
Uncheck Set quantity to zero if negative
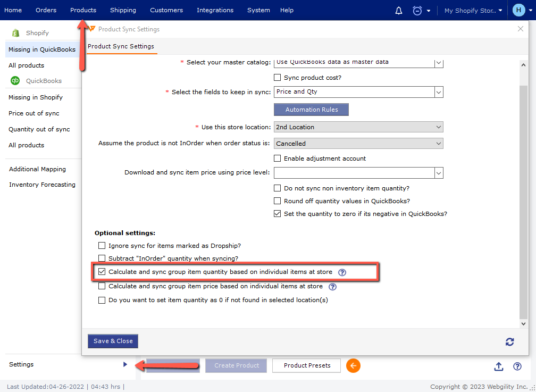pos(277,214)
